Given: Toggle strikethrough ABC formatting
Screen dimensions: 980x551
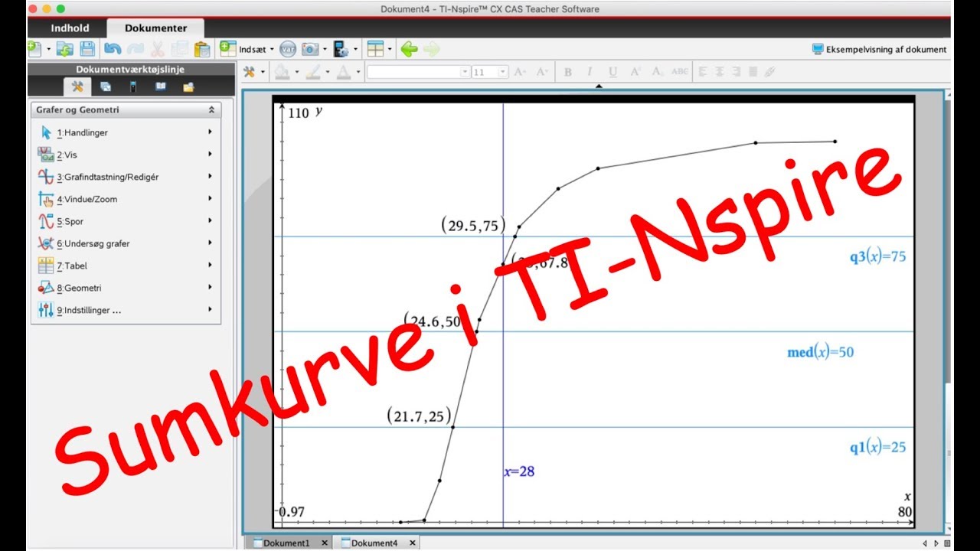Looking at the screenshot, I should pos(680,71).
